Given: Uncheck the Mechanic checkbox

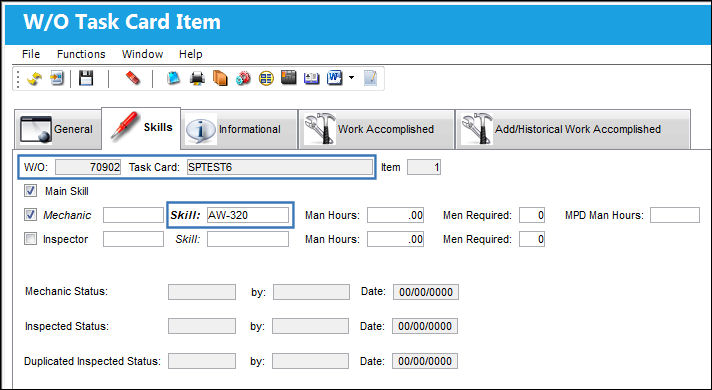Looking at the screenshot, I should pos(30,215).
